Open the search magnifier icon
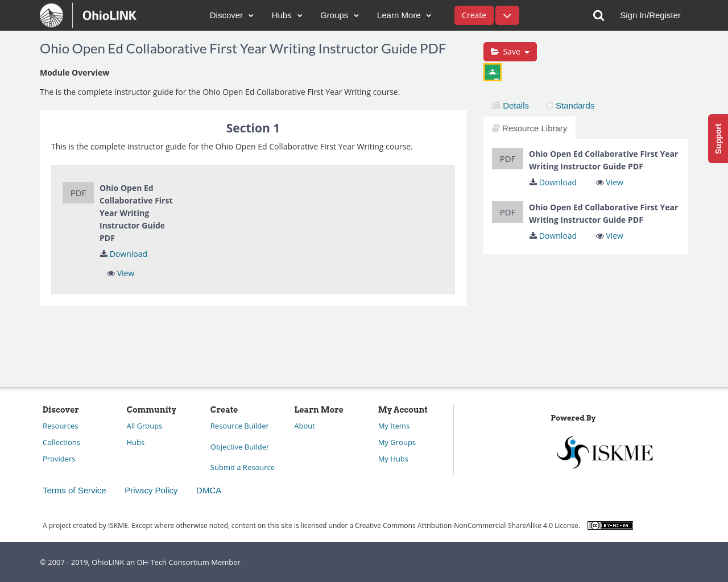728x582 pixels. [598, 15]
